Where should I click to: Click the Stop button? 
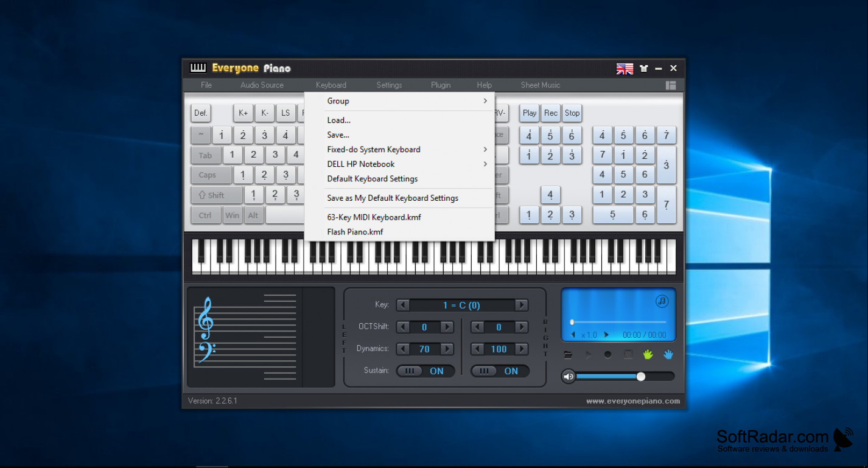click(572, 113)
